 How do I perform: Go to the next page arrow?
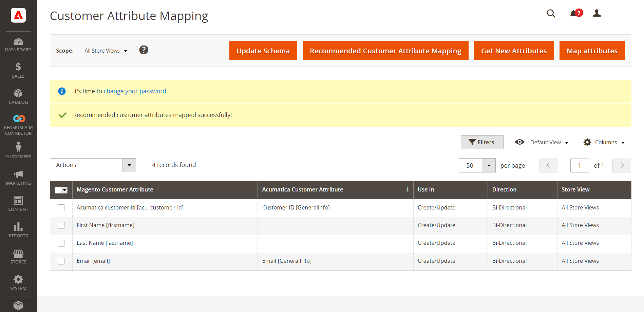[622, 165]
